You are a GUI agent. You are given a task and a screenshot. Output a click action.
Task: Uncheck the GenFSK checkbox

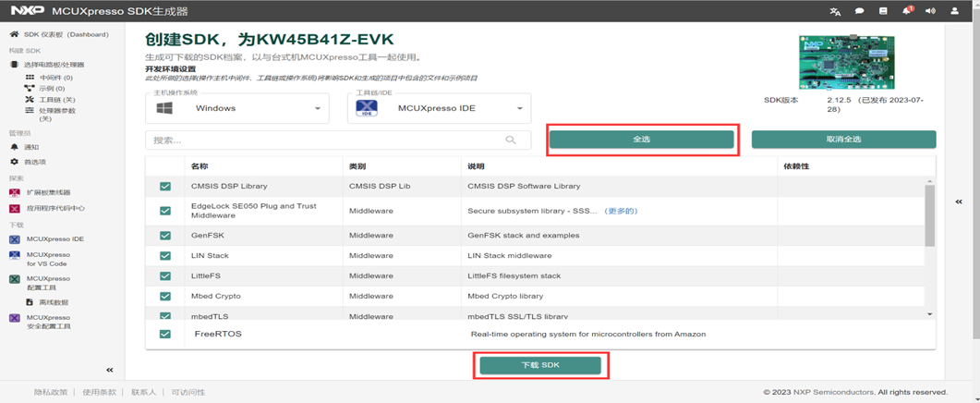coord(165,236)
